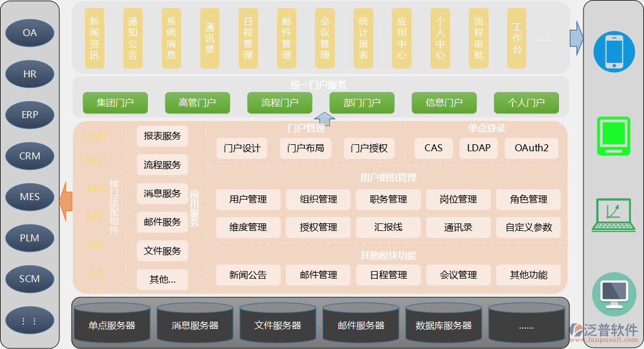Click the desktop monitor icon

coord(614,294)
